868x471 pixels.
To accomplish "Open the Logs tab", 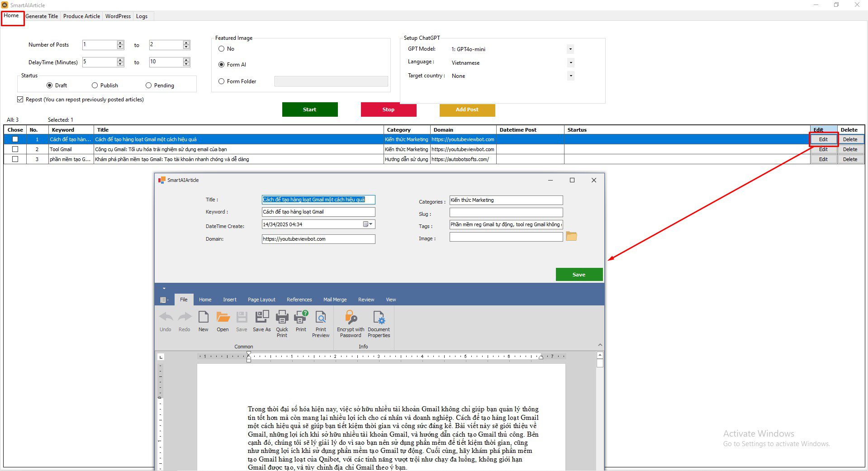I will [x=142, y=16].
